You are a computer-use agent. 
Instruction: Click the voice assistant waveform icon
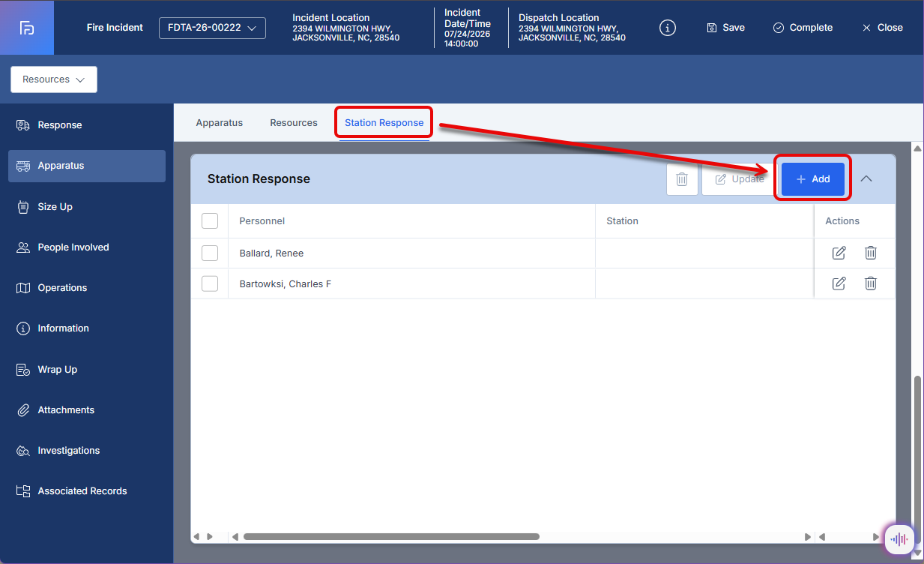tap(899, 538)
